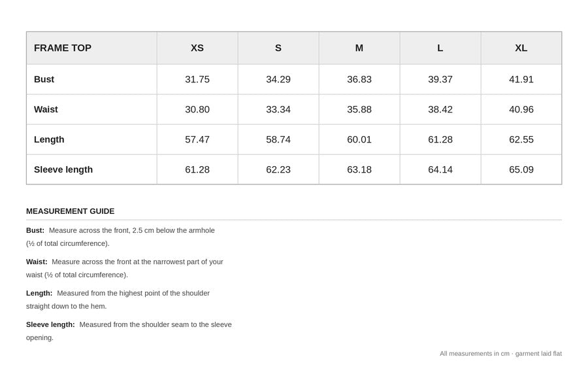The height and width of the screenshot is (378, 588).
Task: Click the XL length value 62.55
Action: [521, 139]
